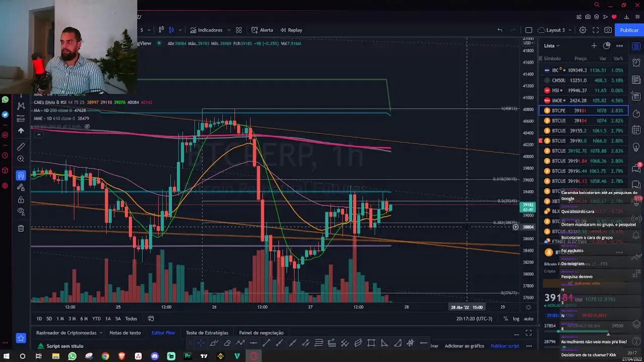Screen dimensions: 644x362
Task: Open the alerts clock panel icon
Action: coord(636,63)
